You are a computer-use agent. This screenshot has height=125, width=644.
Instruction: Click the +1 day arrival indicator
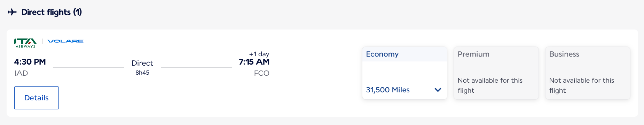click(259, 54)
